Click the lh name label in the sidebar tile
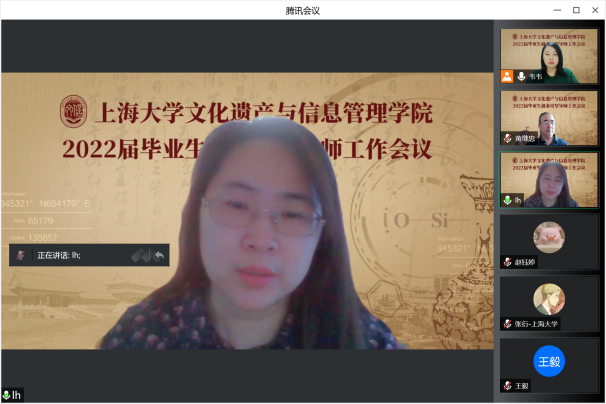The height and width of the screenshot is (404, 606). tap(518, 200)
